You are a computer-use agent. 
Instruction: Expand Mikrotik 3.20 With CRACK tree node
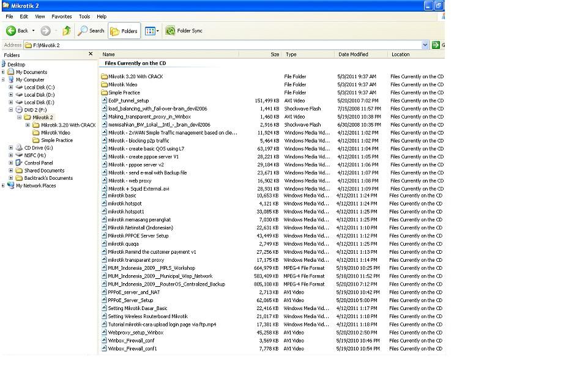click(28, 125)
